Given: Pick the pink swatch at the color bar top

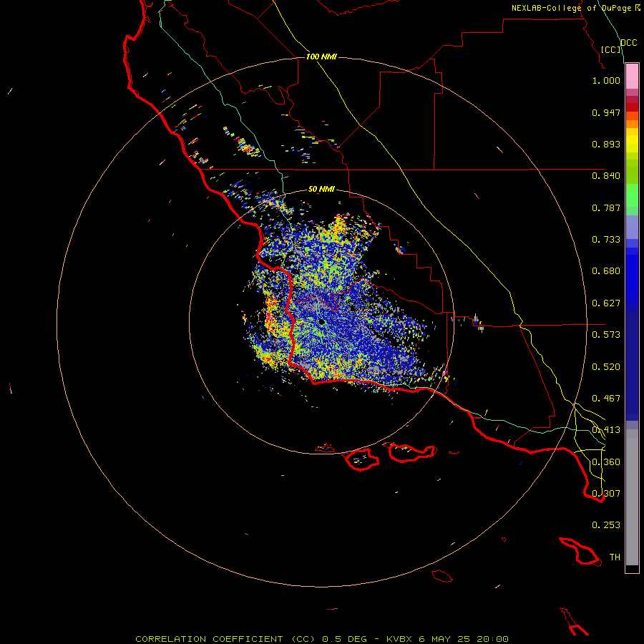Looking at the screenshot, I should pyautogui.click(x=632, y=77).
